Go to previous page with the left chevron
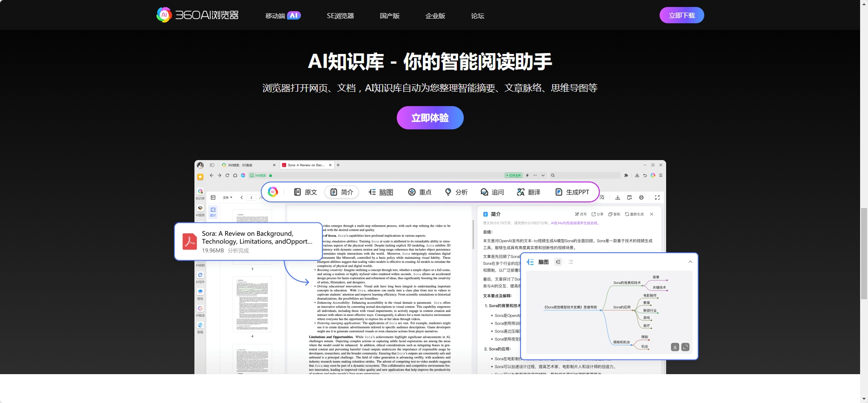This screenshot has height=403, width=868. [241, 198]
